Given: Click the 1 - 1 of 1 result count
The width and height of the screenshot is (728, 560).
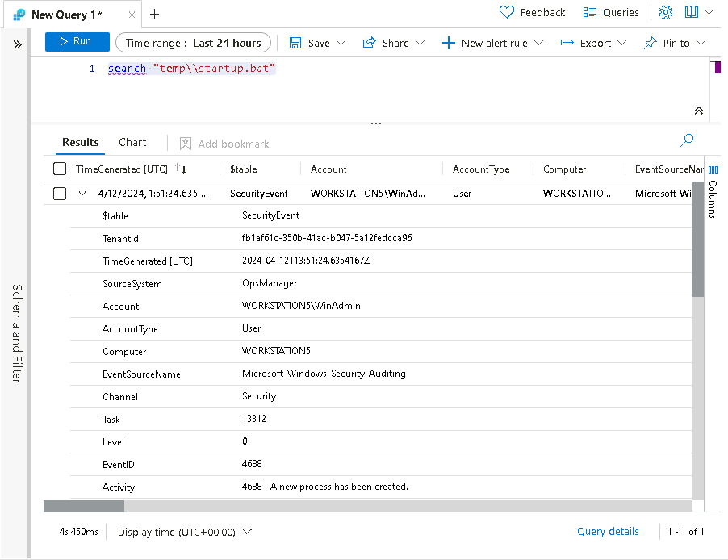Looking at the screenshot, I should click(686, 531).
